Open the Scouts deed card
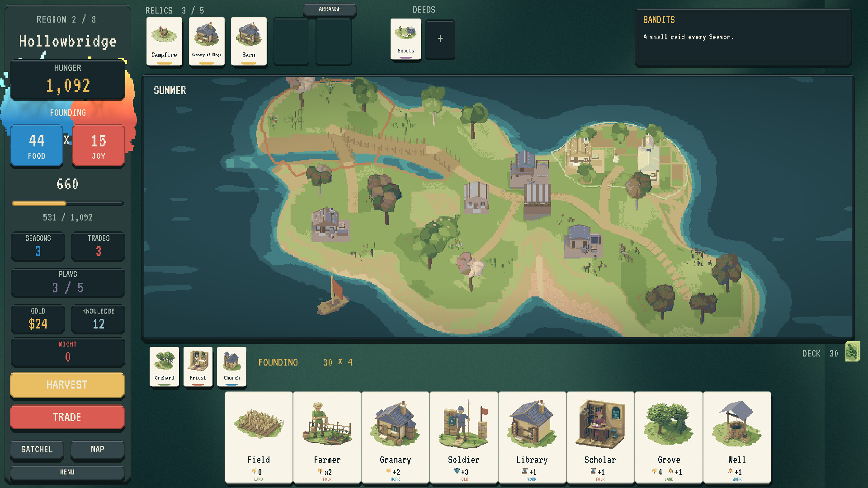Viewport: 868px width, 488px height. pos(406,39)
